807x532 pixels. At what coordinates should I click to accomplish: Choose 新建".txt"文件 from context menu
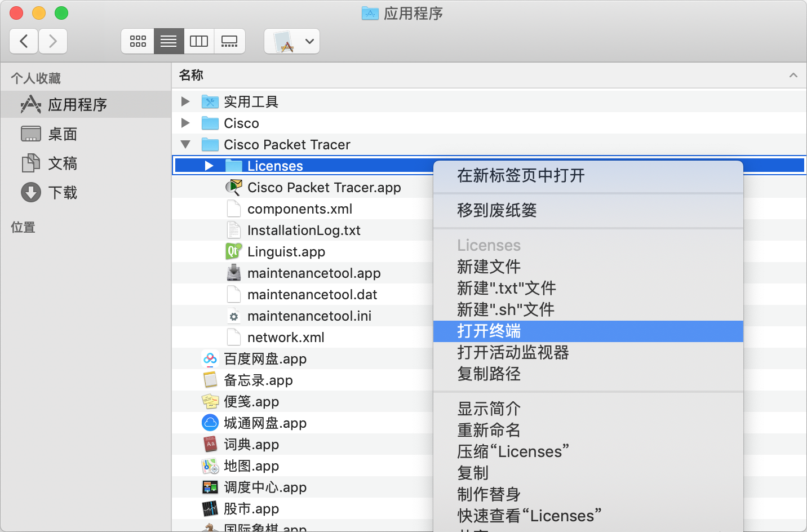(x=588, y=288)
